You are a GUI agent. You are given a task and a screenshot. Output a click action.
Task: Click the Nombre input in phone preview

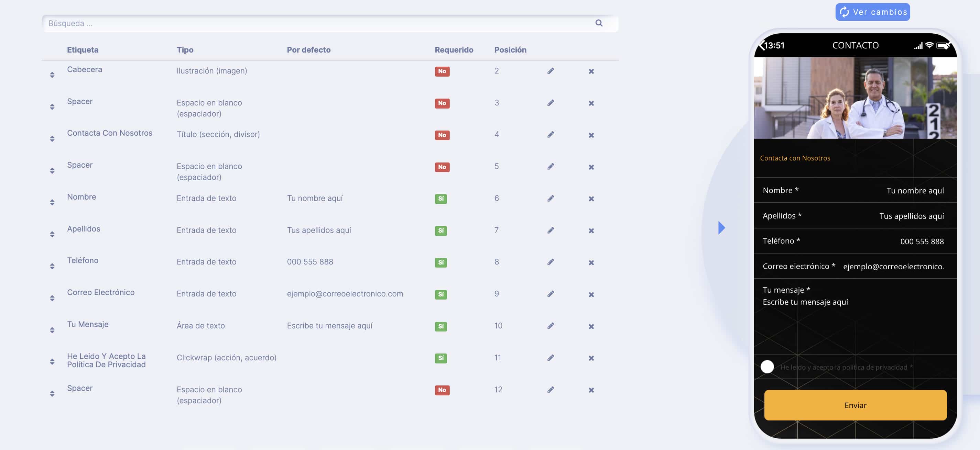tap(855, 190)
